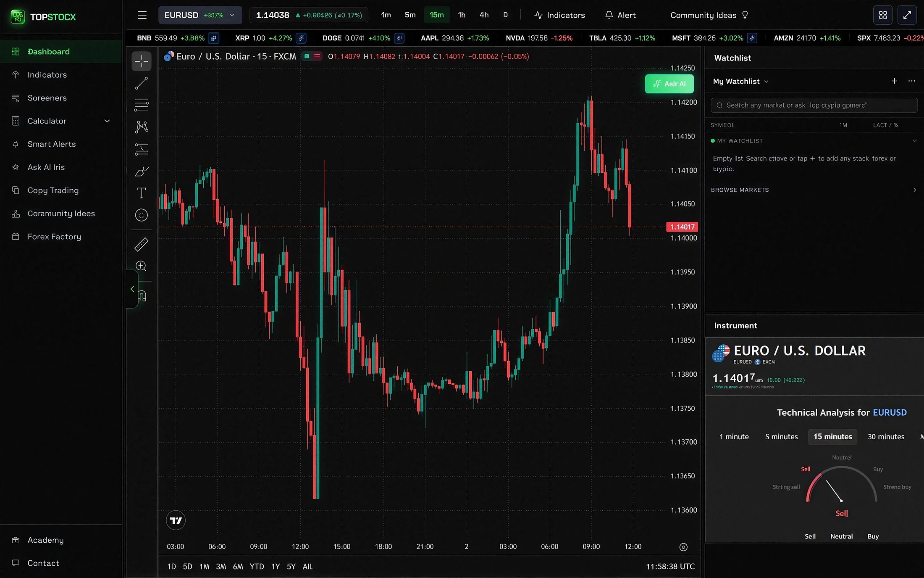The width and height of the screenshot is (924, 578).
Task: Select the pattern drawing tool
Action: 142,127
